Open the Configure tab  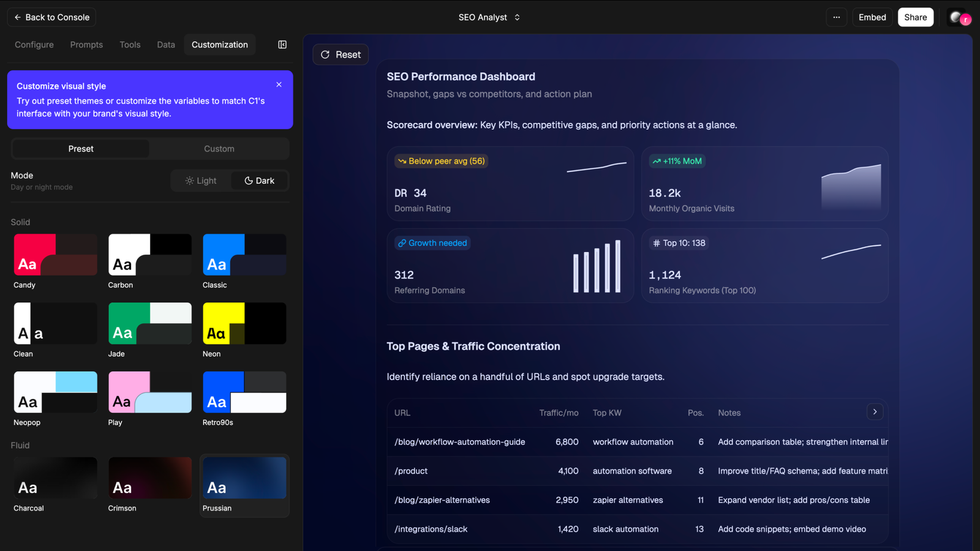pos(34,45)
